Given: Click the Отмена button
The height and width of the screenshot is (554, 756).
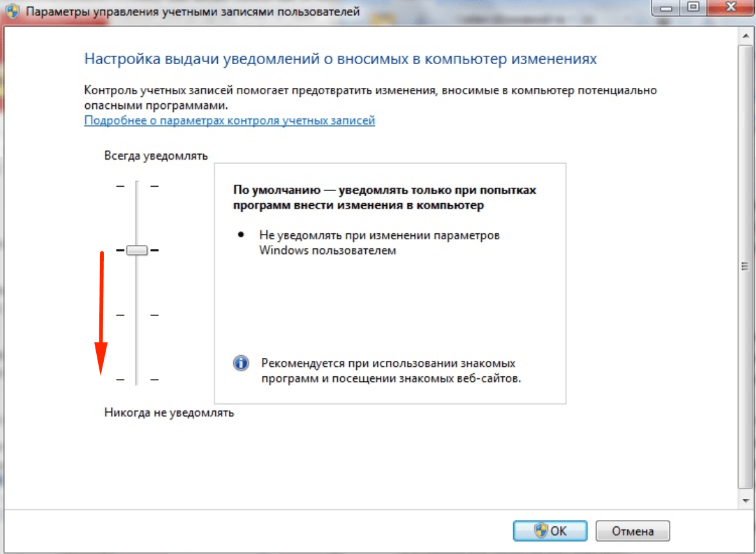Looking at the screenshot, I should (x=632, y=531).
